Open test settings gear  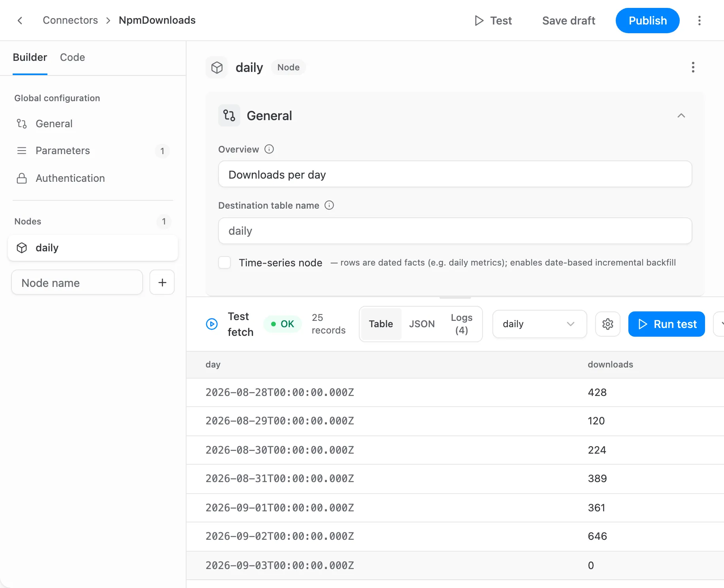coord(607,324)
